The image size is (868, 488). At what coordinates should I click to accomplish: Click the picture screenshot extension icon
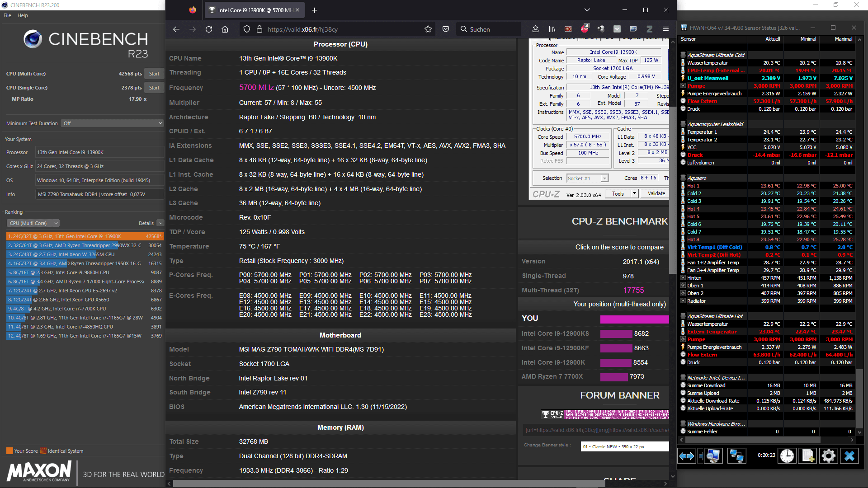click(x=633, y=29)
